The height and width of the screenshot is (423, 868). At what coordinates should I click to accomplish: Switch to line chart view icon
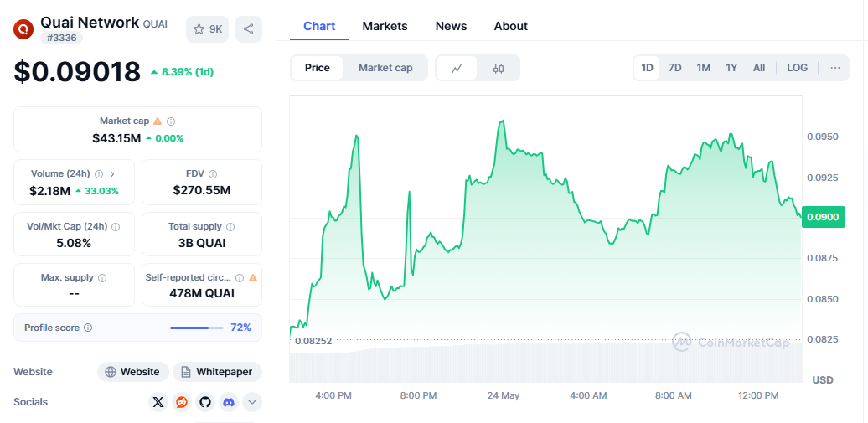coord(457,68)
